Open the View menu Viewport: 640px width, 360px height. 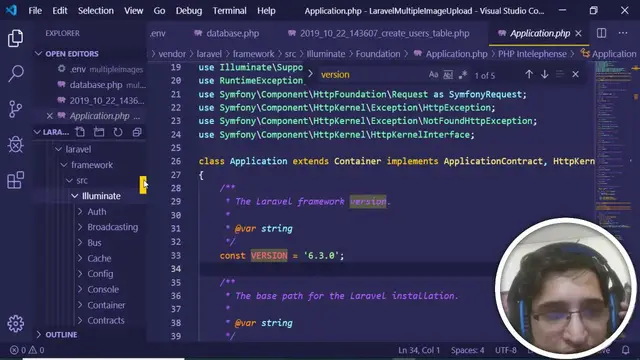click(133, 11)
